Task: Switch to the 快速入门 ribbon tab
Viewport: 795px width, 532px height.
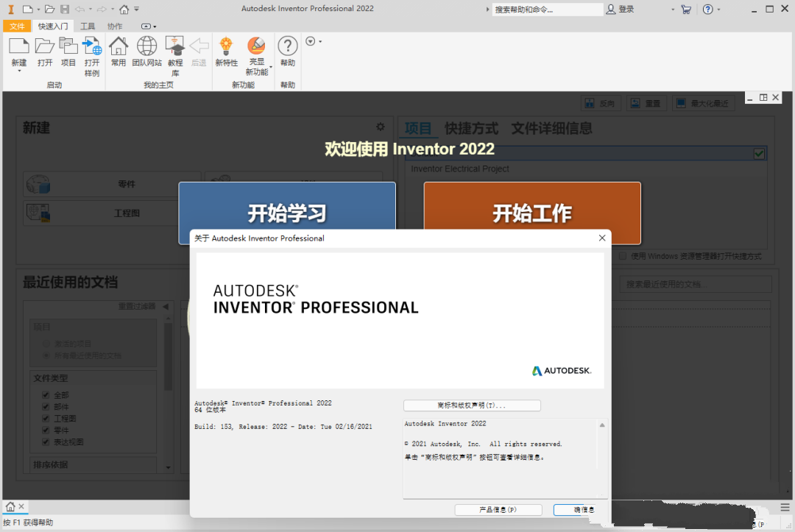Action: tap(53, 26)
